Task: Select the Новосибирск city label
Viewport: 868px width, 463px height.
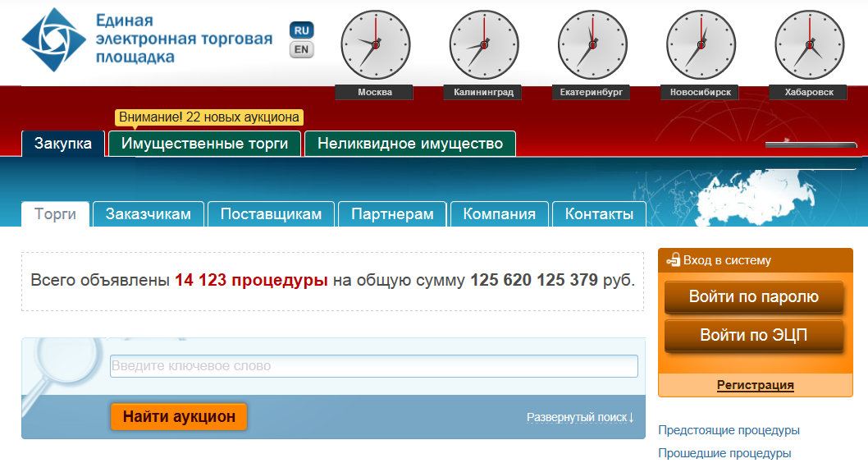Action: pos(700,92)
